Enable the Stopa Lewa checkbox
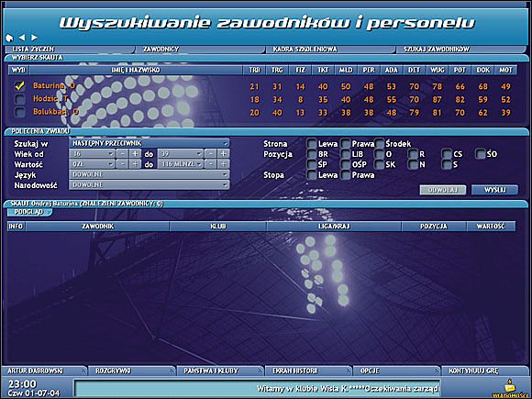 point(312,175)
